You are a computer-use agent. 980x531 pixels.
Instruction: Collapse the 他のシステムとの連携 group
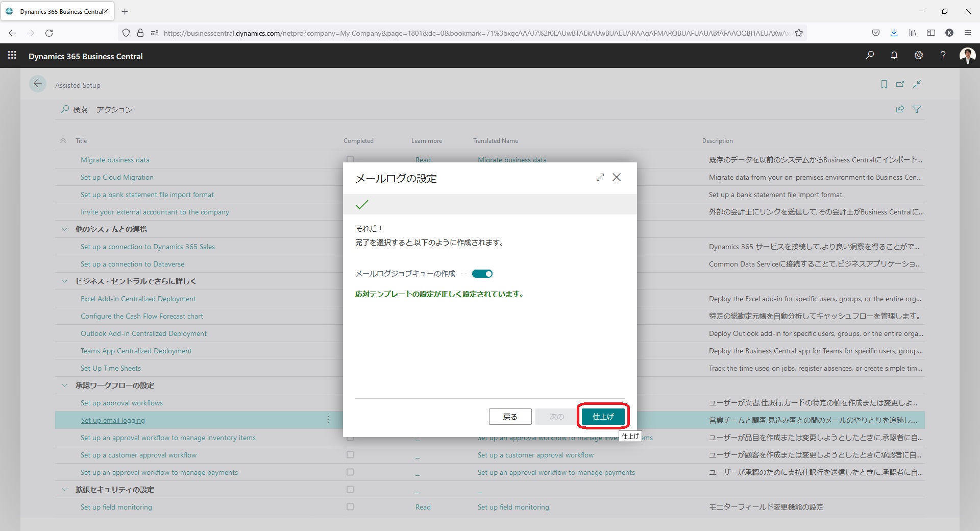click(65, 229)
